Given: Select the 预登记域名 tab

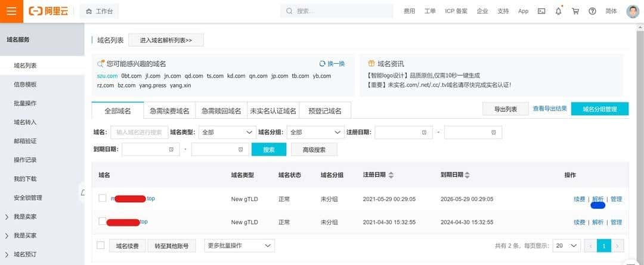Looking at the screenshot, I should (325, 110).
